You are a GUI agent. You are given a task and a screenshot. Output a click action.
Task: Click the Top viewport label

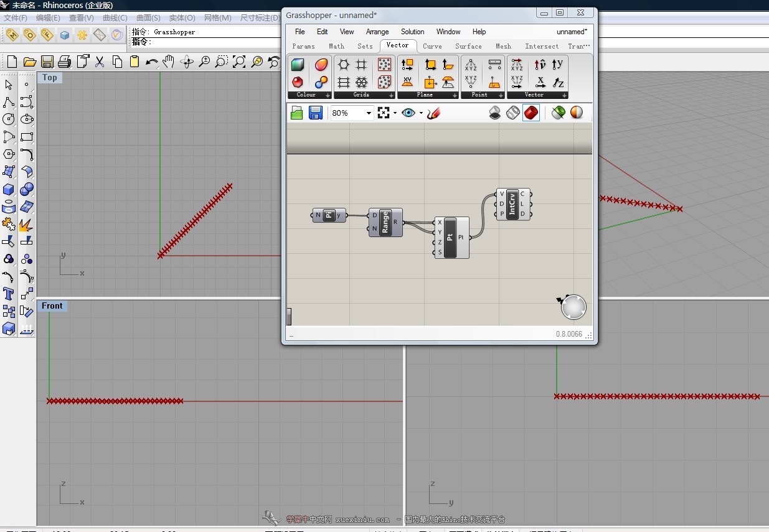click(49, 78)
